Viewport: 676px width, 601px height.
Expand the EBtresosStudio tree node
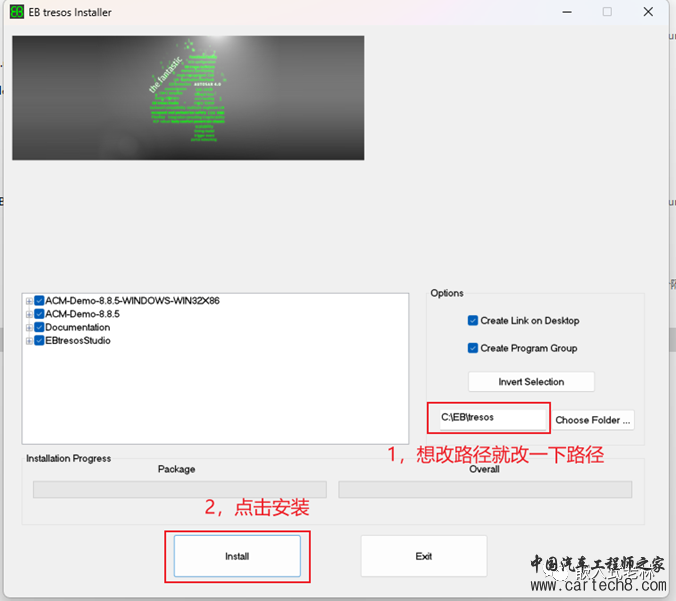click(x=29, y=341)
